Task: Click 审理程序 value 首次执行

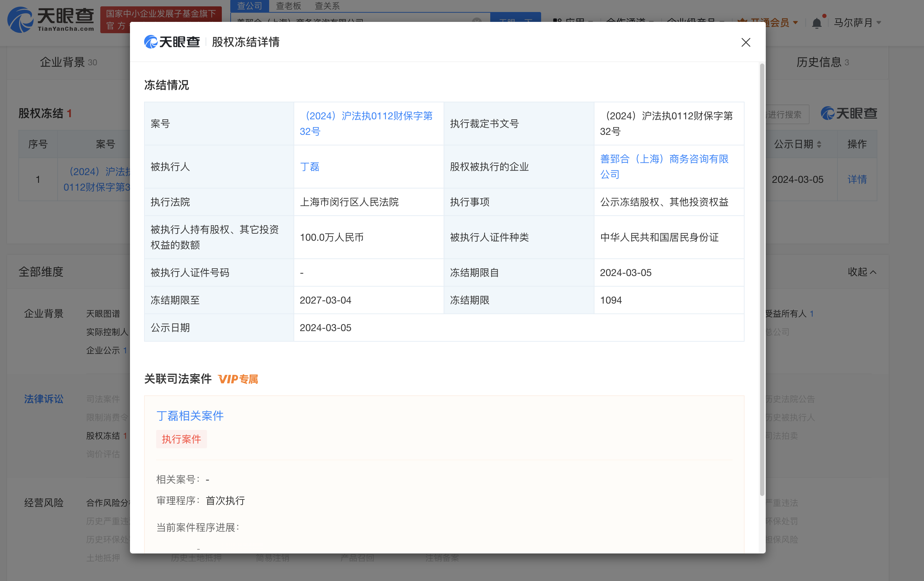Action: [x=225, y=501]
